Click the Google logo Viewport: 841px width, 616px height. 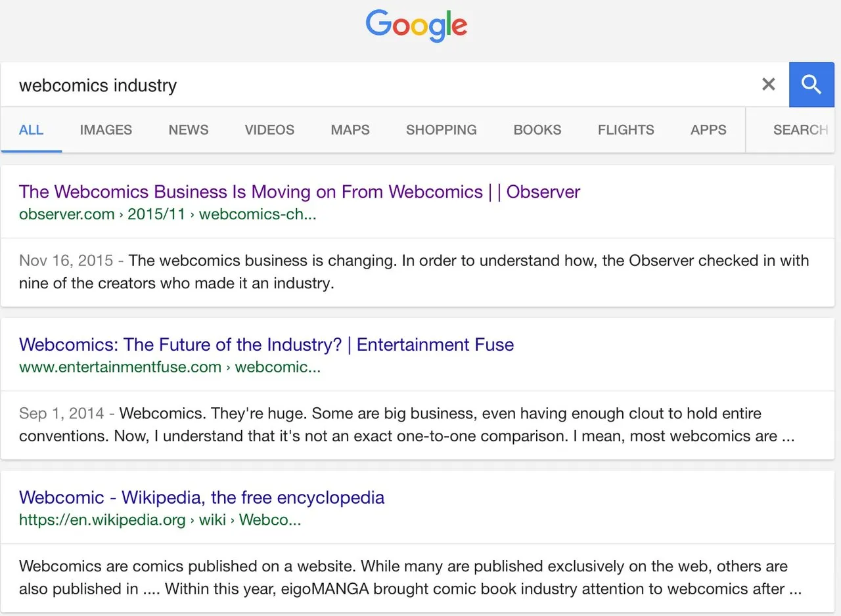click(417, 26)
